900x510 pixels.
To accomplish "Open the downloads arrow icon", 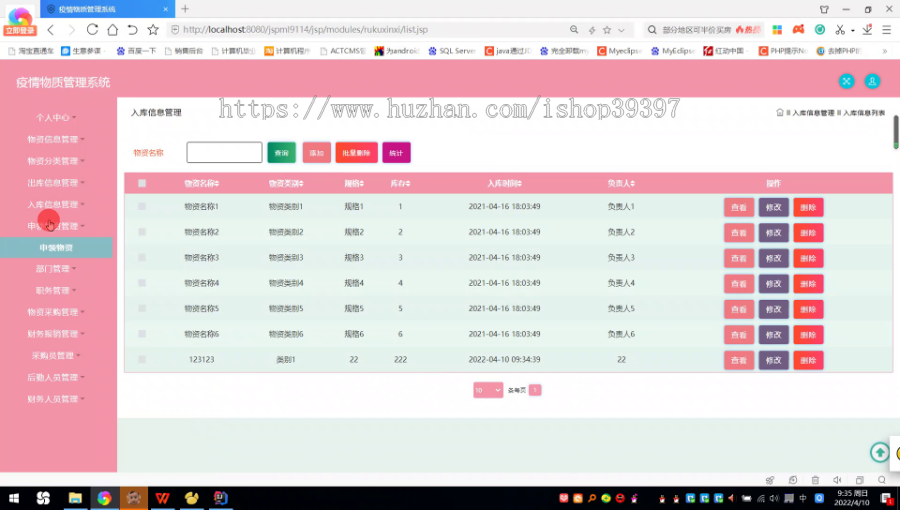I will (x=867, y=29).
